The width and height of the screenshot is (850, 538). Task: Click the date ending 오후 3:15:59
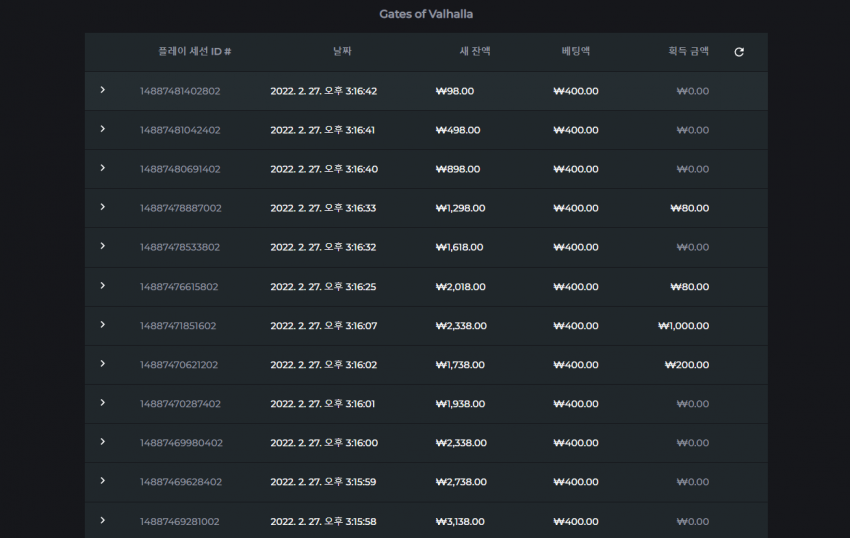pos(323,482)
